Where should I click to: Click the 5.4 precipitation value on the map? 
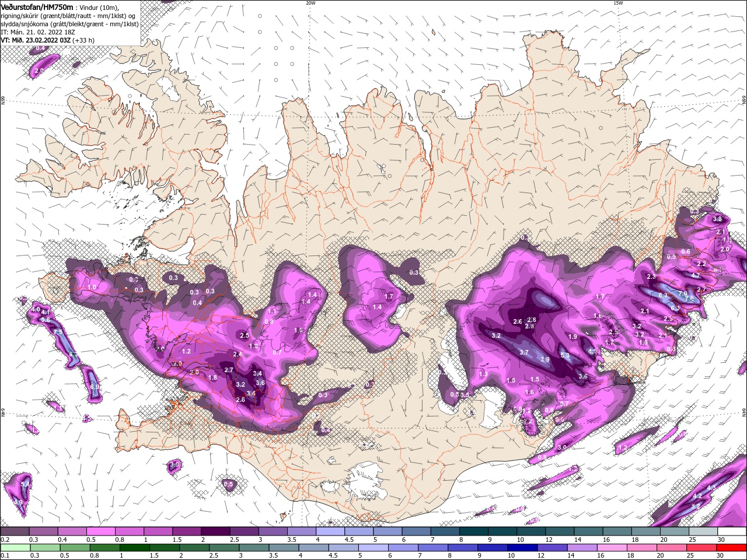pyautogui.click(x=25, y=485)
